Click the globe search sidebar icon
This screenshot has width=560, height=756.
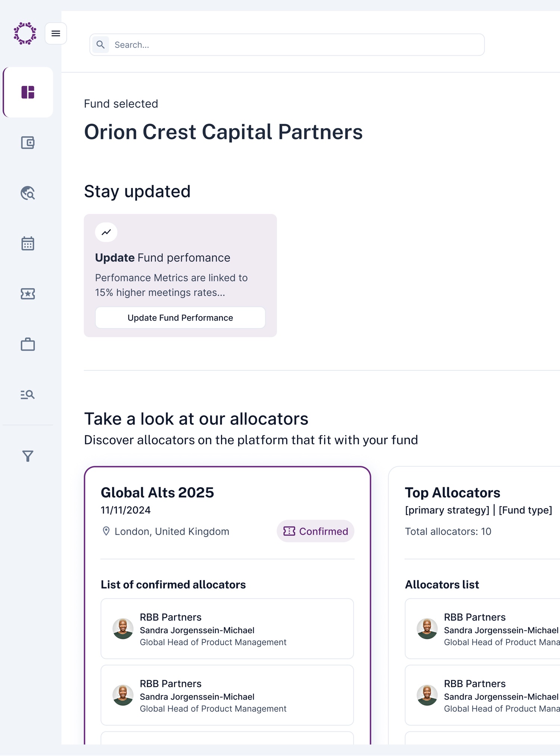coord(28,193)
